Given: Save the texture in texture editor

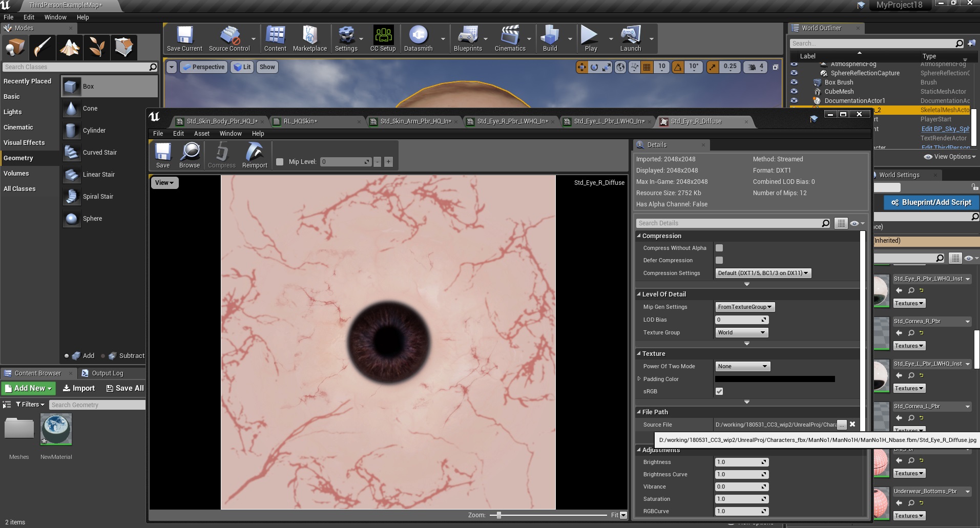Looking at the screenshot, I should coord(163,155).
